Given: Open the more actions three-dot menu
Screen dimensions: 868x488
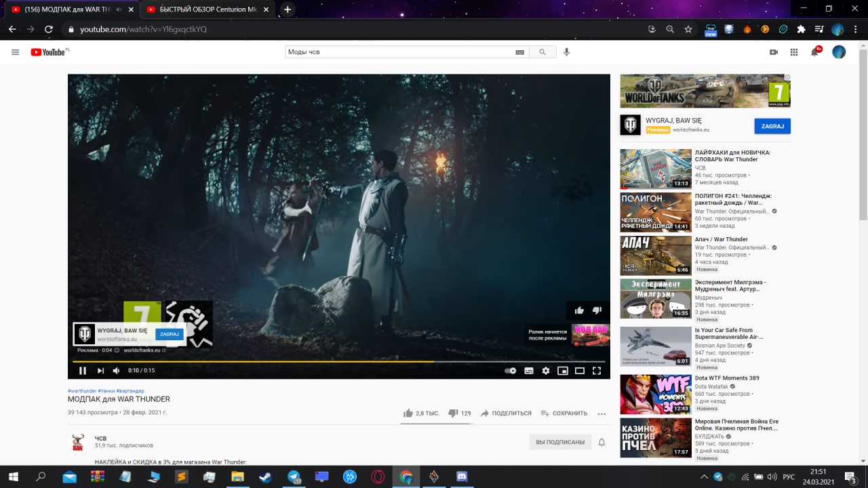Looking at the screenshot, I should (x=601, y=413).
